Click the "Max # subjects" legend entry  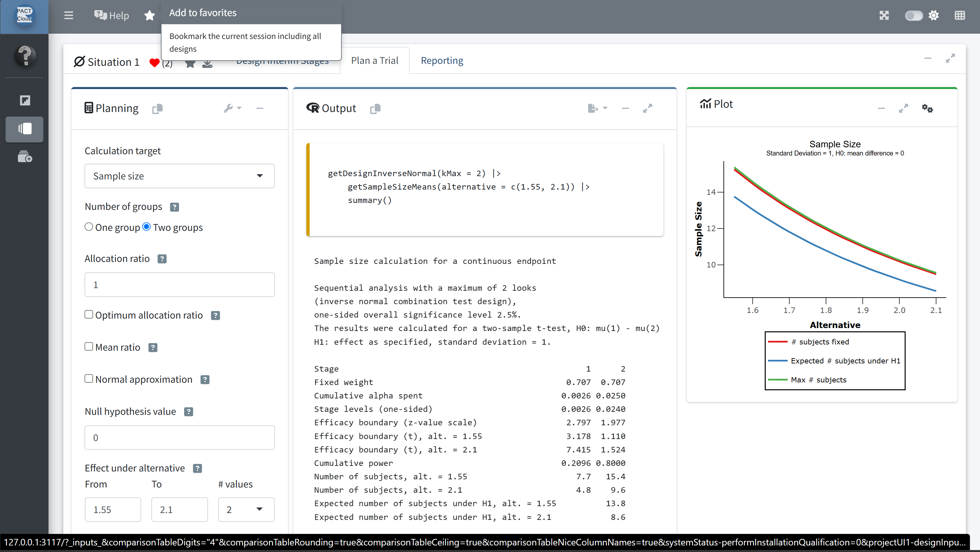coord(807,380)
